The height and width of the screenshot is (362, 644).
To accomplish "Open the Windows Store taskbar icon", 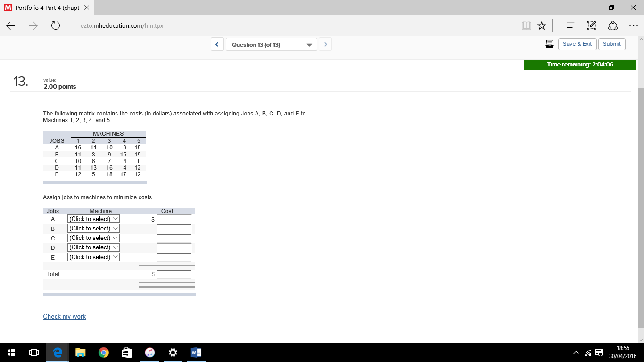I will [x=127, y=353].
